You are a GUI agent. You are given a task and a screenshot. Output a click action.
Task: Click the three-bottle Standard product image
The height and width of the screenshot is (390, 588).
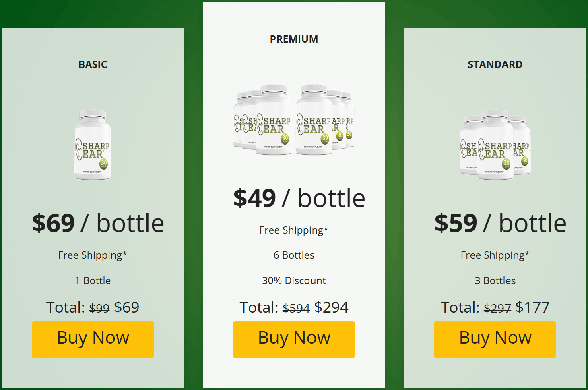pos(495,145)
